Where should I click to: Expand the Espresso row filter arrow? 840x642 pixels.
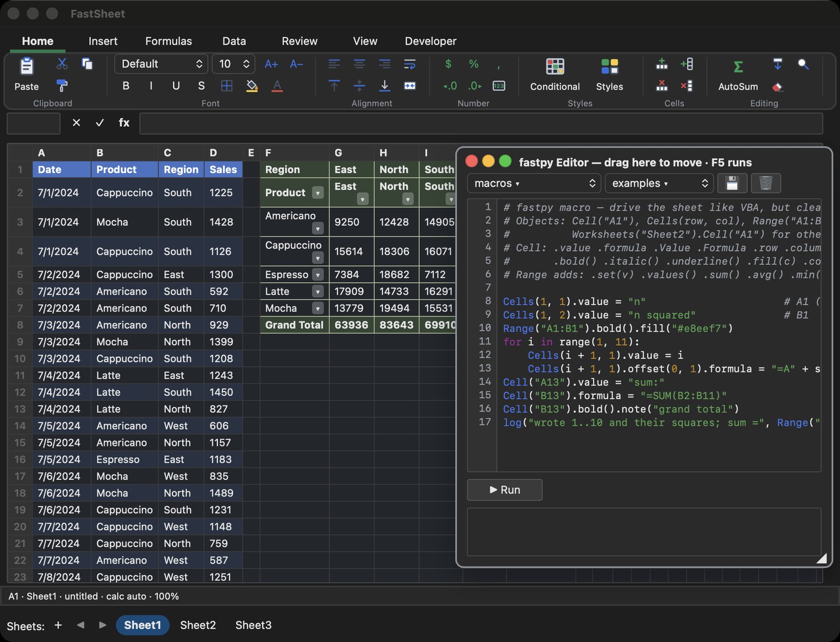[x=318, y=274]
